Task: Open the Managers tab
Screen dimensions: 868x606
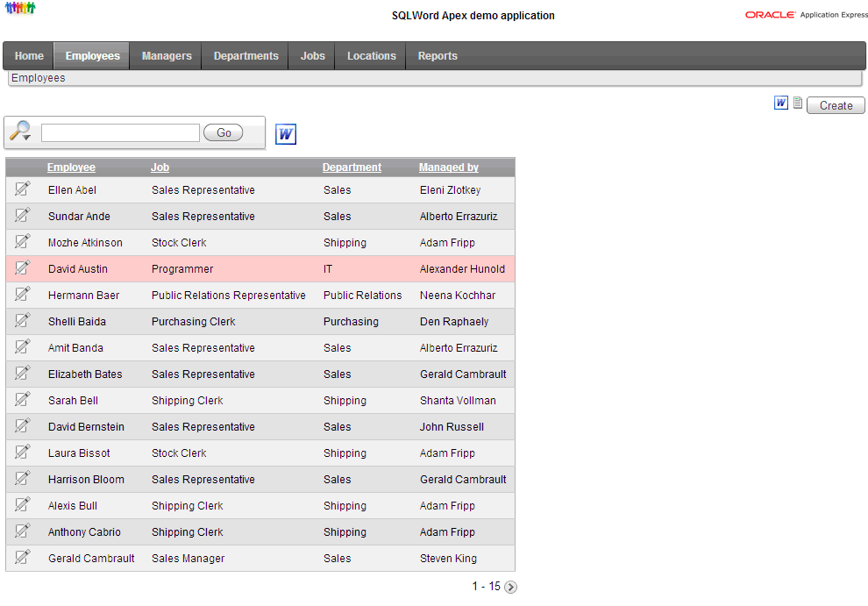Action: coord(167,56)
